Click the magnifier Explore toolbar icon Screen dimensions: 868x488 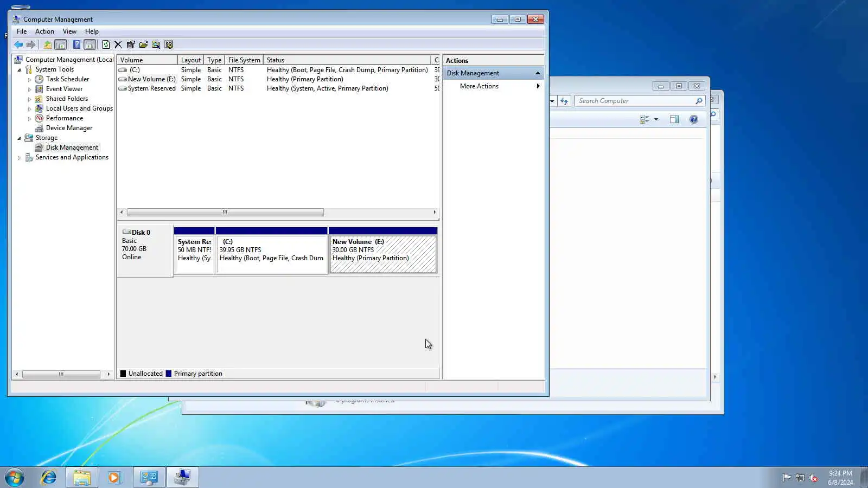156,44
